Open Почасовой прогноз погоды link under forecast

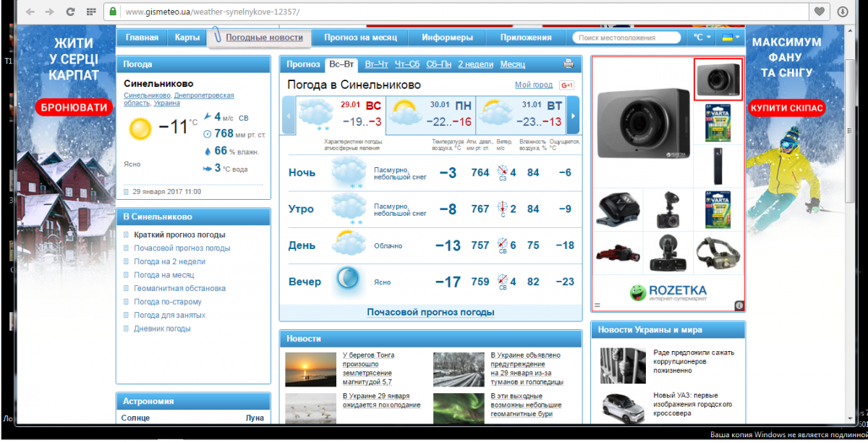[x=430, y=312]
